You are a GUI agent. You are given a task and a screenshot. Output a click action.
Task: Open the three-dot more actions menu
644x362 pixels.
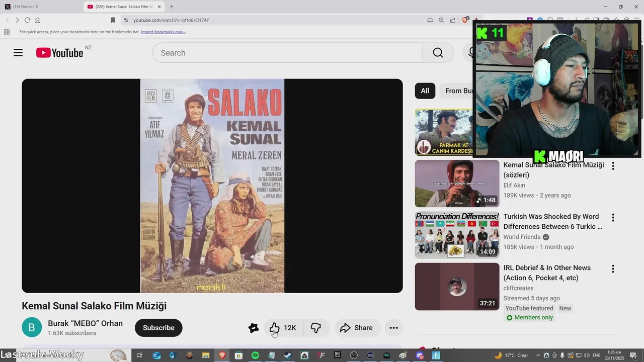(x=393, y=328)
